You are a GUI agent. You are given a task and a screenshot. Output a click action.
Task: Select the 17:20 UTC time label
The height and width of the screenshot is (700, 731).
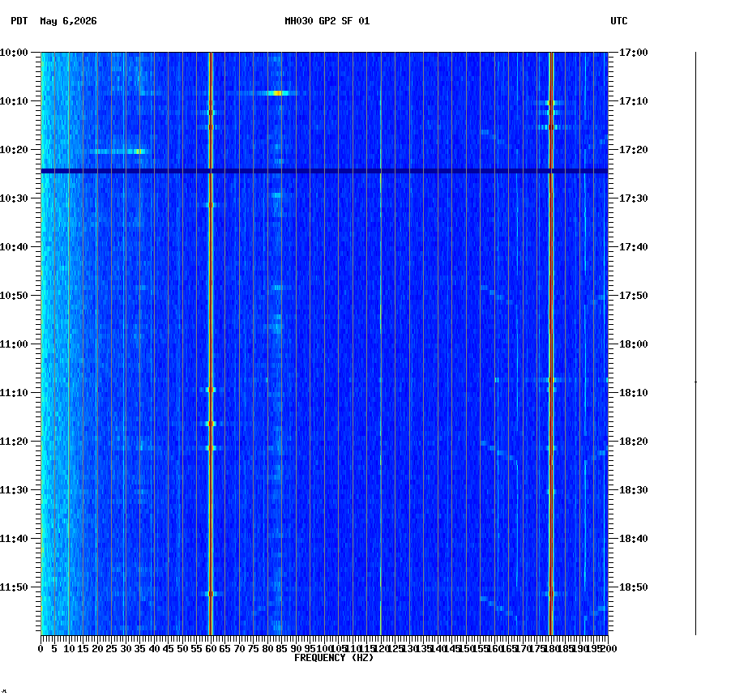(634, 150)
